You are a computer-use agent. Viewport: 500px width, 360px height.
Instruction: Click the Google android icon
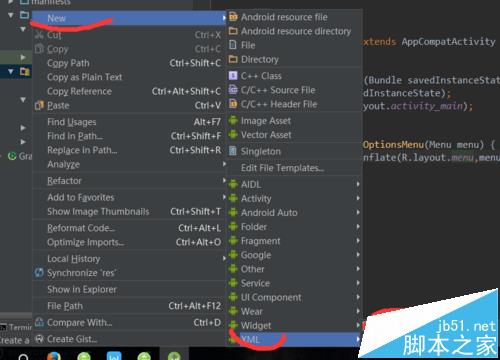(x=233, y=255)
